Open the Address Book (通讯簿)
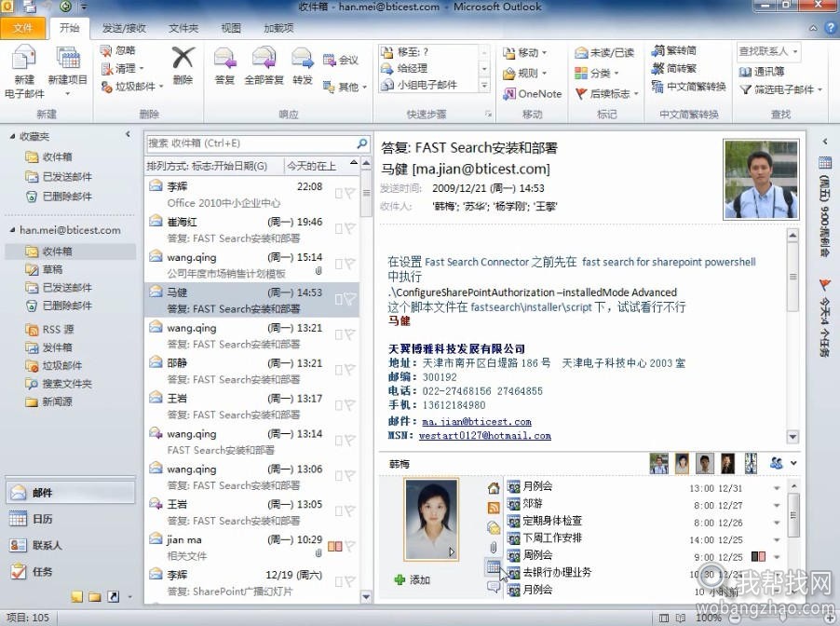Image resolution: width=840 pixels, height=626 pixels. pos(761,72)
